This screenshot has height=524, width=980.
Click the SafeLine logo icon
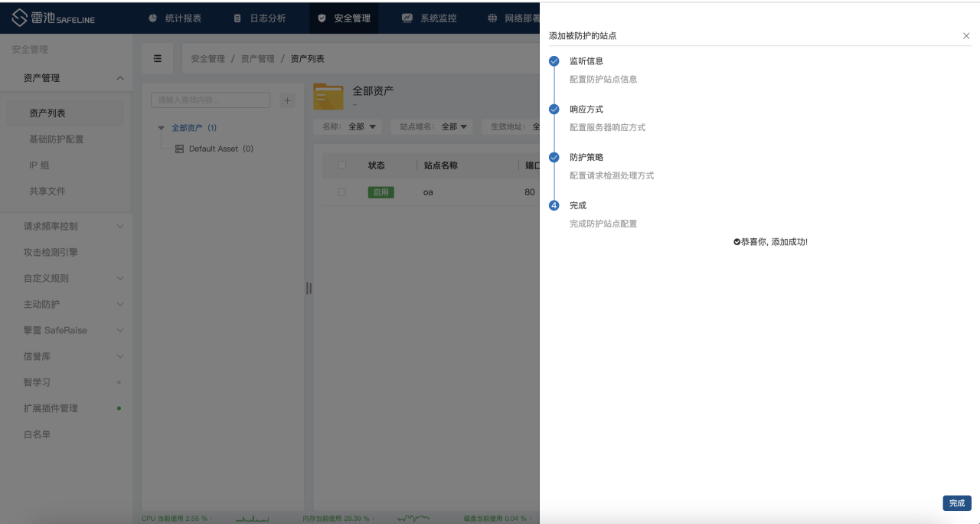[19, 18]
